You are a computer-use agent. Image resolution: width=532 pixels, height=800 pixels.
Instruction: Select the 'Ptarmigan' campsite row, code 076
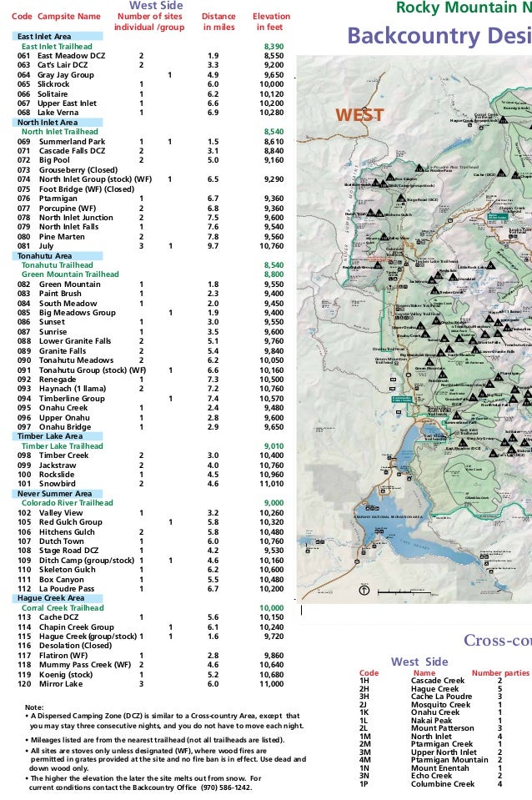click(150, 199)
